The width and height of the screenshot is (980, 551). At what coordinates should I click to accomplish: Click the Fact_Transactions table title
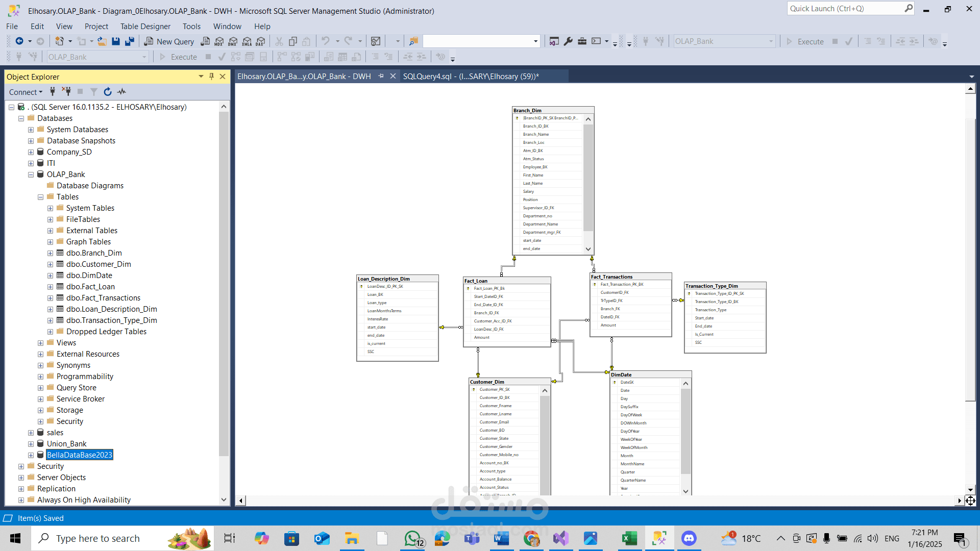pyautogui.click(x=611, y=277)
